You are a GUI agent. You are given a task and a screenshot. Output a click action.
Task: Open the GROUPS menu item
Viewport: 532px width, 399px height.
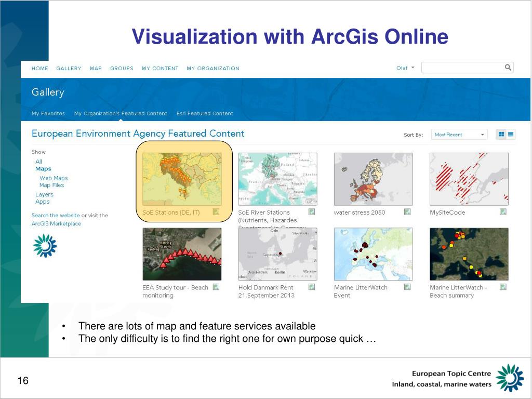(x=122, y=68)
